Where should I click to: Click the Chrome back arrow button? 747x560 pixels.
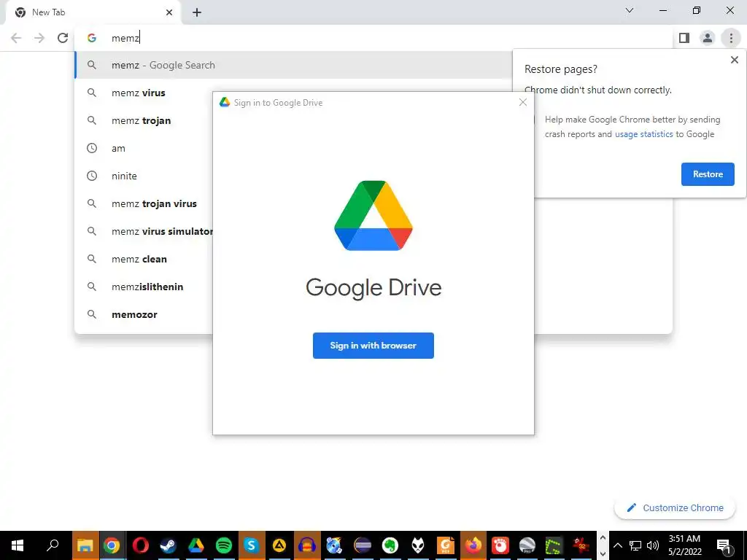pos(16,38)
